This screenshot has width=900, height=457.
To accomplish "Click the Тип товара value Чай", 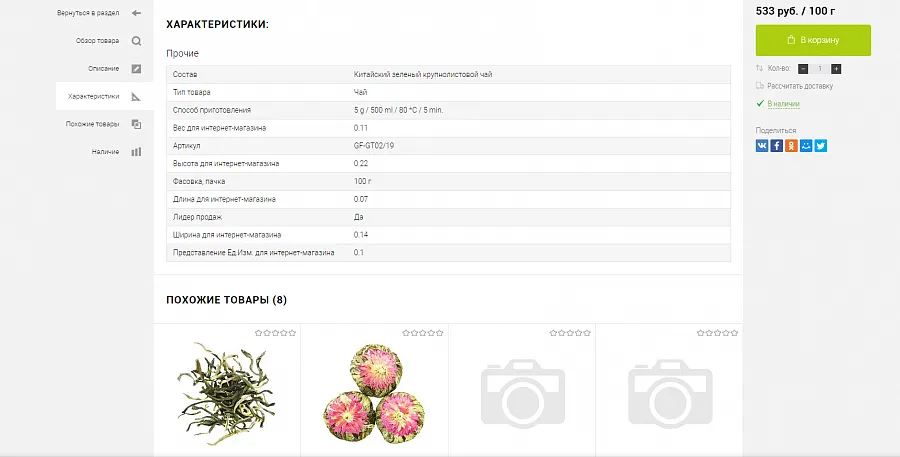I will tap(360, 92).
